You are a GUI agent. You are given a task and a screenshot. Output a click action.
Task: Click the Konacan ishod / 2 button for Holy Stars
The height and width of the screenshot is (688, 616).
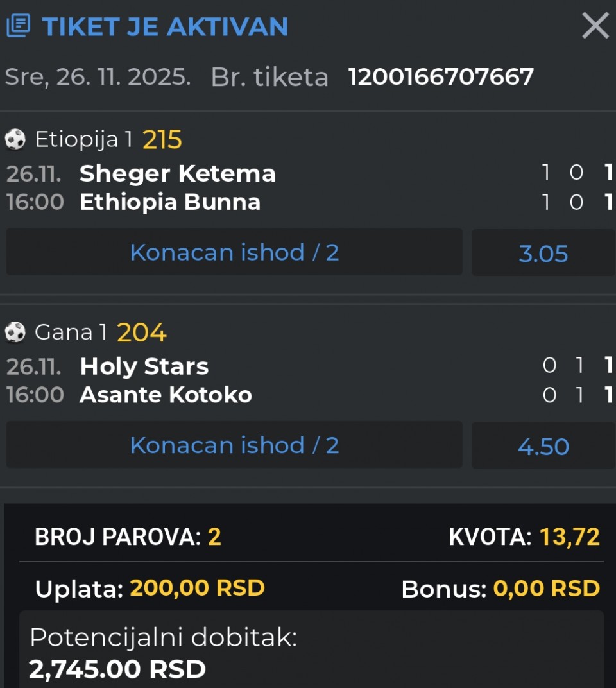pyautogui.click(x=234, y=445)
